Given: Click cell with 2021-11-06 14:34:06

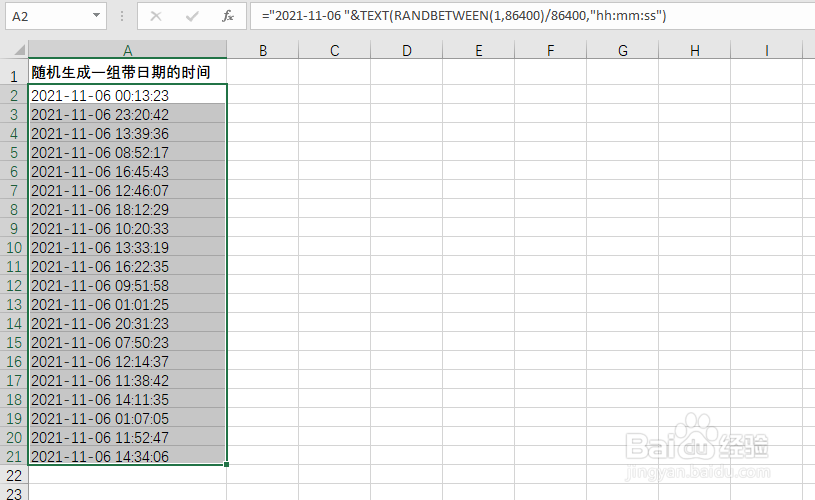Looking at the screenshot, I should pos(127,456).
